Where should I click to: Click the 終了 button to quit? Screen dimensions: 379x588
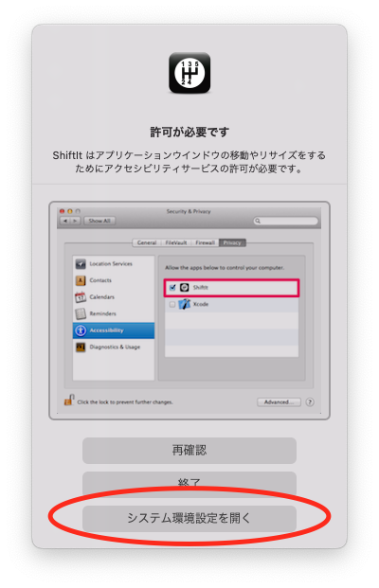[x=189, y=483]
